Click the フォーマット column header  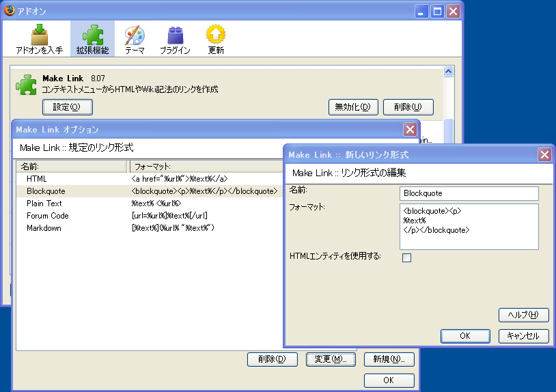click(x=206, y=166)
